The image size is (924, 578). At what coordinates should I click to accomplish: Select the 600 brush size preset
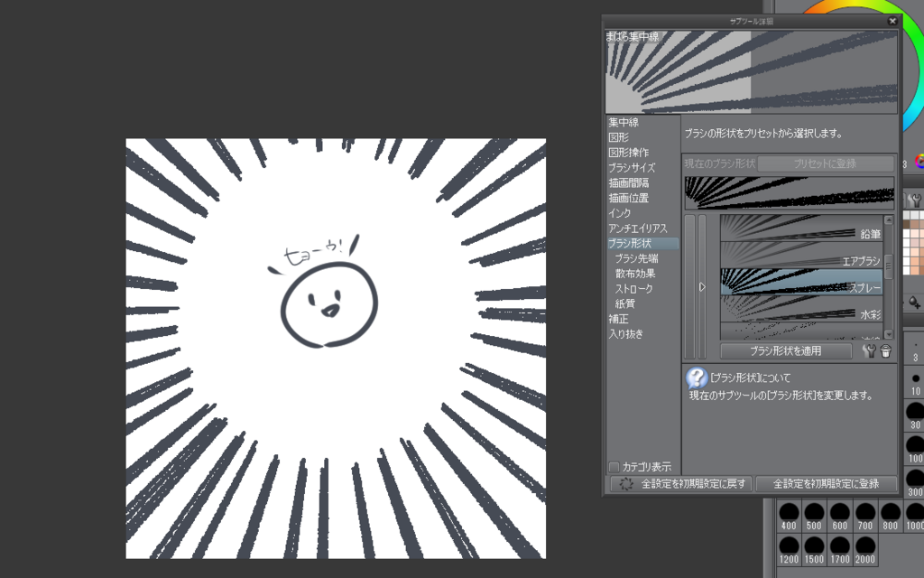pyautogui.click(x=839, y=516)
